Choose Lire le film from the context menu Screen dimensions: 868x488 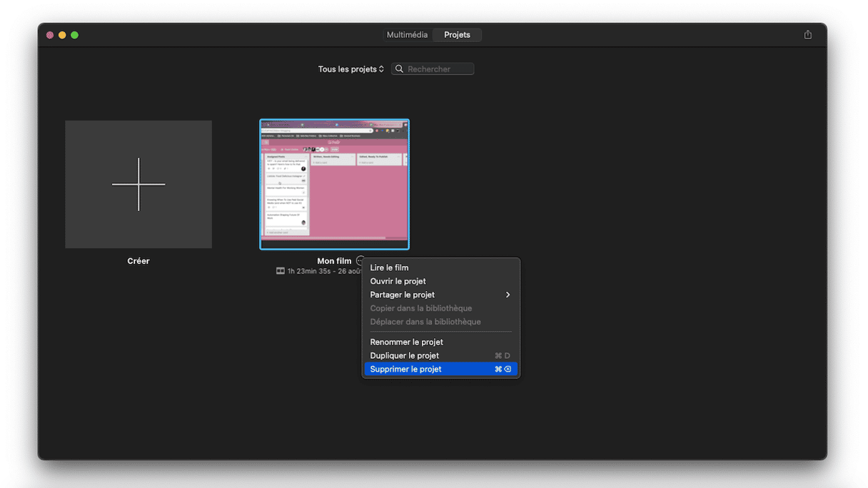[440, 268]
